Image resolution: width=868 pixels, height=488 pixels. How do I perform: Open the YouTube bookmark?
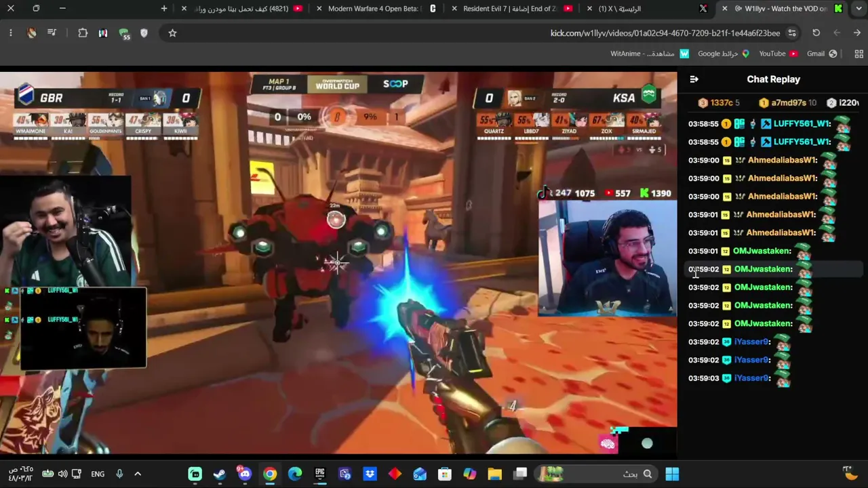[x=778, y=54]
